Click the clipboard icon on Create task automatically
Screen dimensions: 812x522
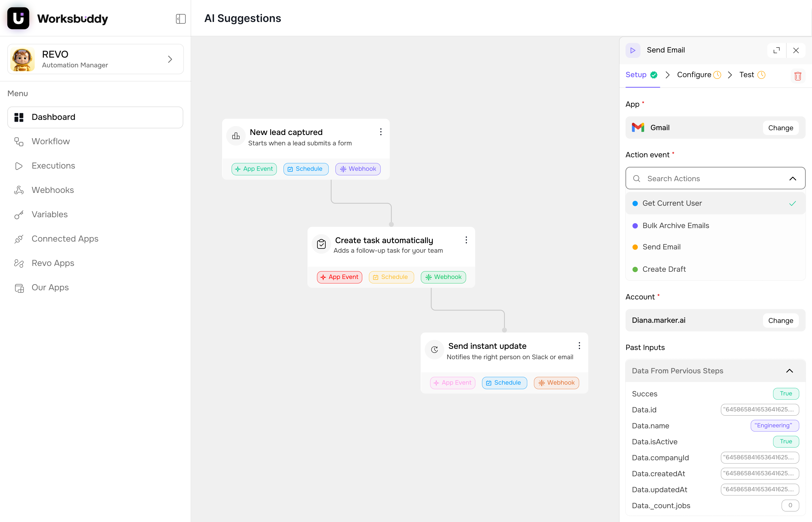click(322, 244)
